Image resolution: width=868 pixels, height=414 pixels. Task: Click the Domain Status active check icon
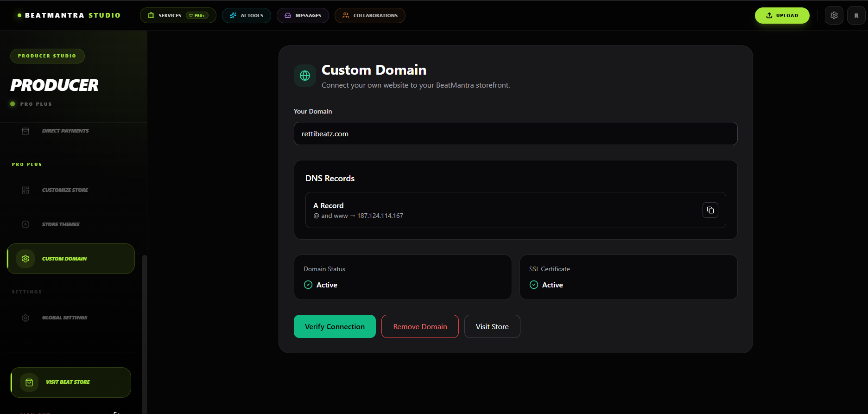[308, 285]
